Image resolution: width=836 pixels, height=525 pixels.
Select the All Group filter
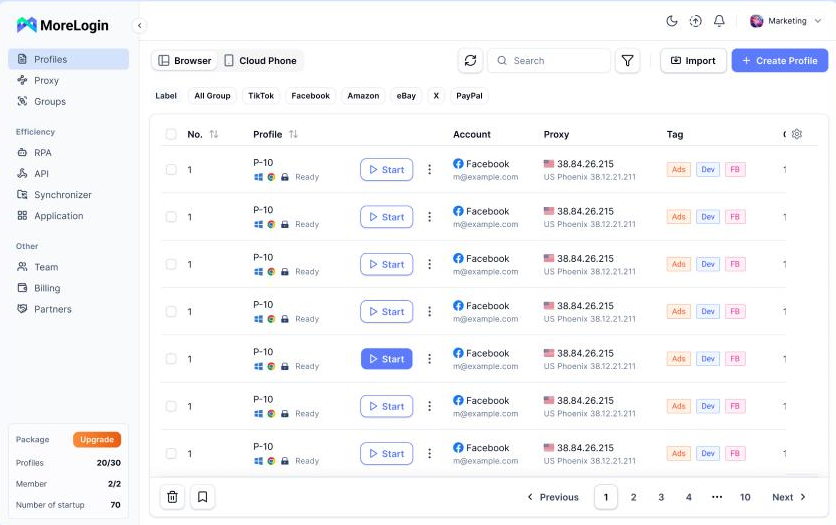pyautogui.click(x=212, y=96)
